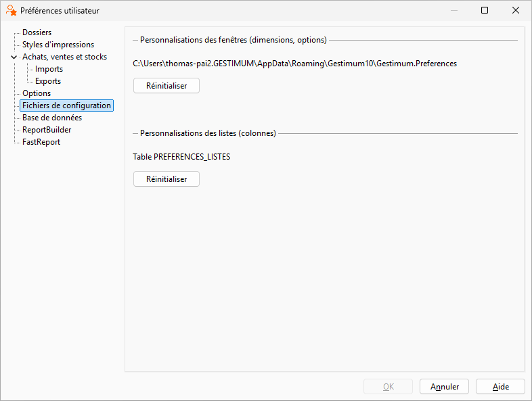Collapse the Achats, ventes et stocks node
Screen dimensions: 532x401
[14, 57]
